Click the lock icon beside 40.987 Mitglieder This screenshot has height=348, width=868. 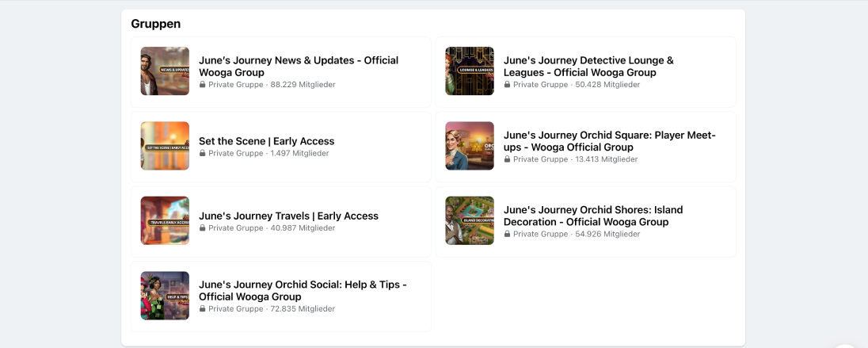coord(202,228)
